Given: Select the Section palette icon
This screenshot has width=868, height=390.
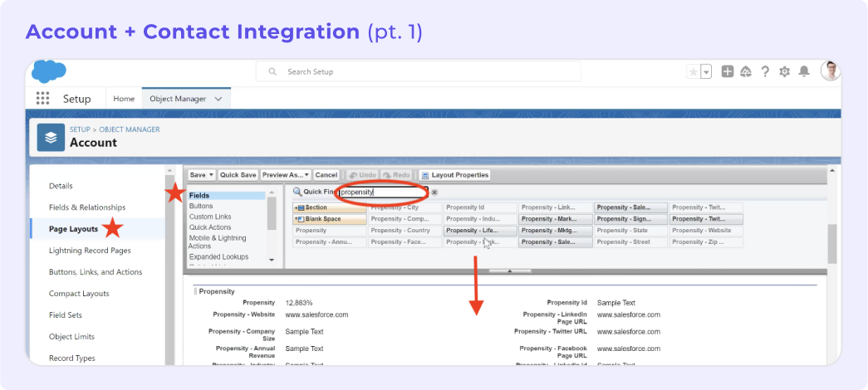Looking at the screenshot, I should (300, 207).
